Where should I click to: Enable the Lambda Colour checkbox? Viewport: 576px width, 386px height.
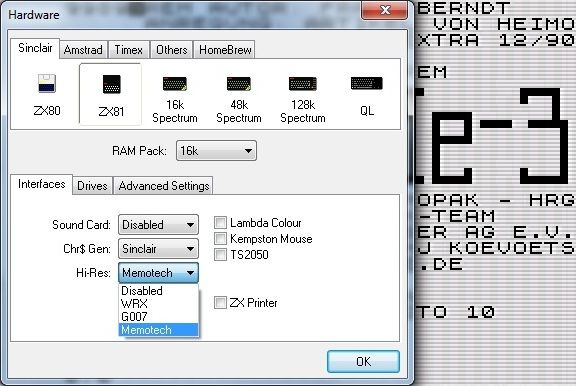coord(220,223)
